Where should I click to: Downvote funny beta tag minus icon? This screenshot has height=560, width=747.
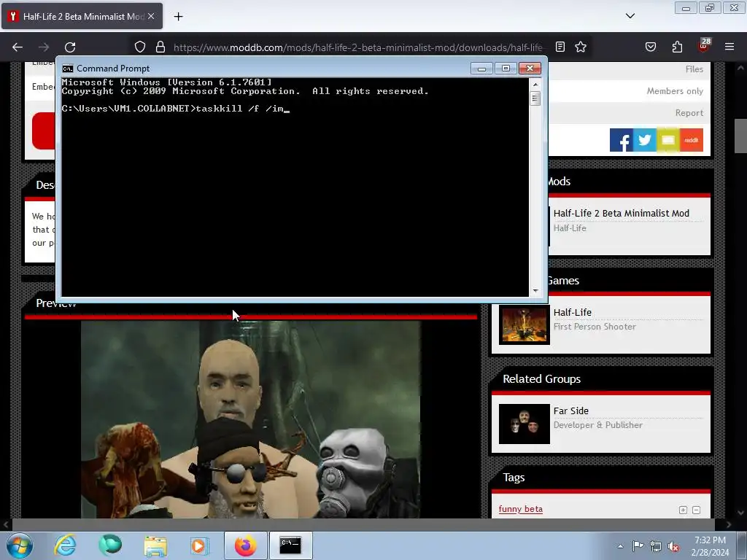[x=696, y=510]
